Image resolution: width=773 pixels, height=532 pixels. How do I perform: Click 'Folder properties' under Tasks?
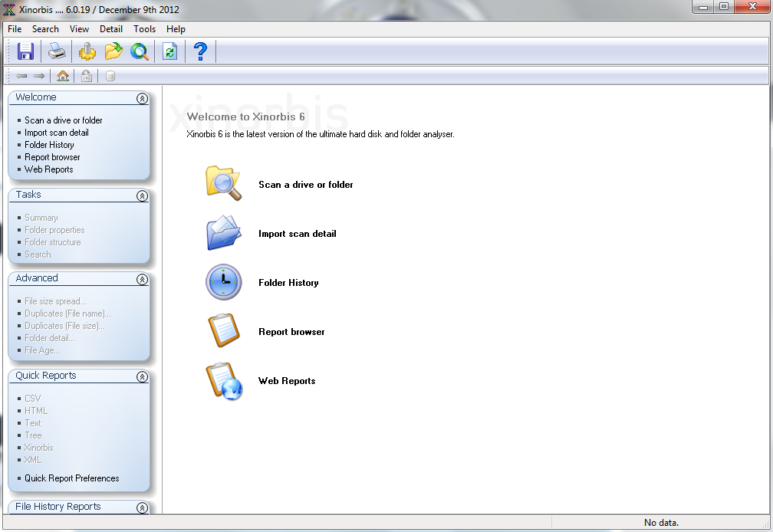click(x=54, y=230)
